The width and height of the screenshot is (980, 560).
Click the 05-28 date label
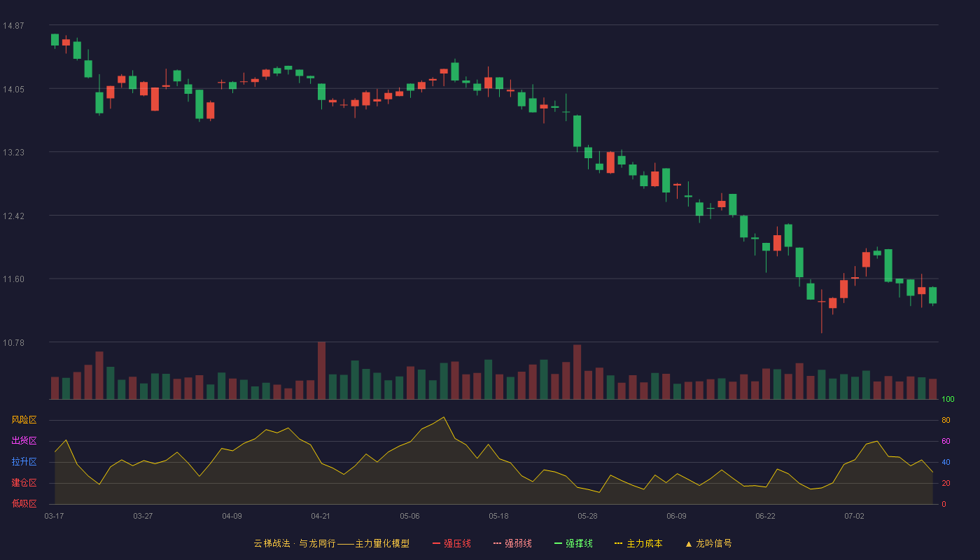coord(587,516)
